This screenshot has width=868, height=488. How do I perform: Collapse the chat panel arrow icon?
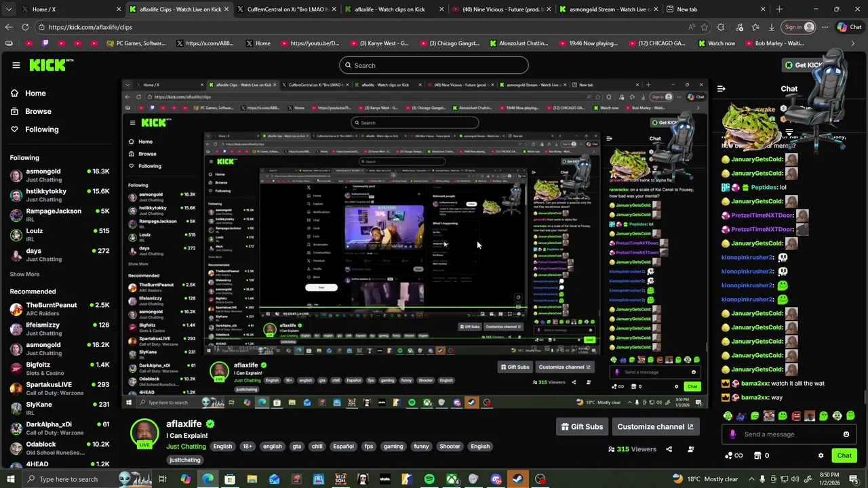click(722, 89)
